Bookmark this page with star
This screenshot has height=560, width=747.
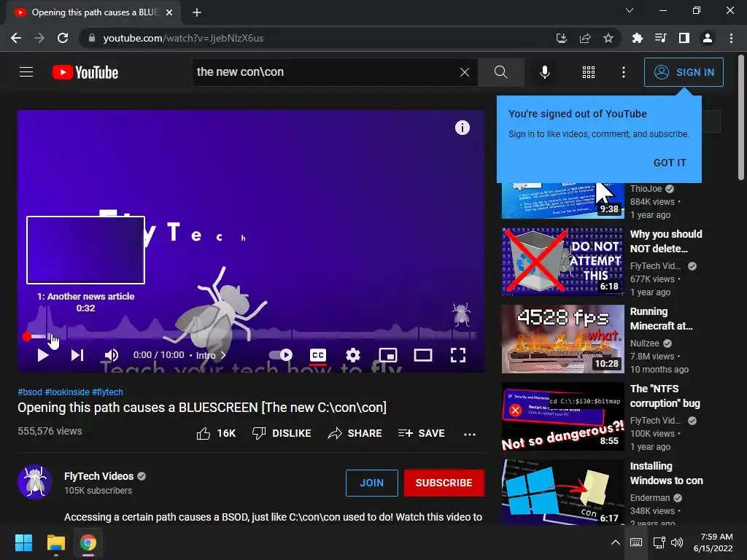click(x=608, y=38)
